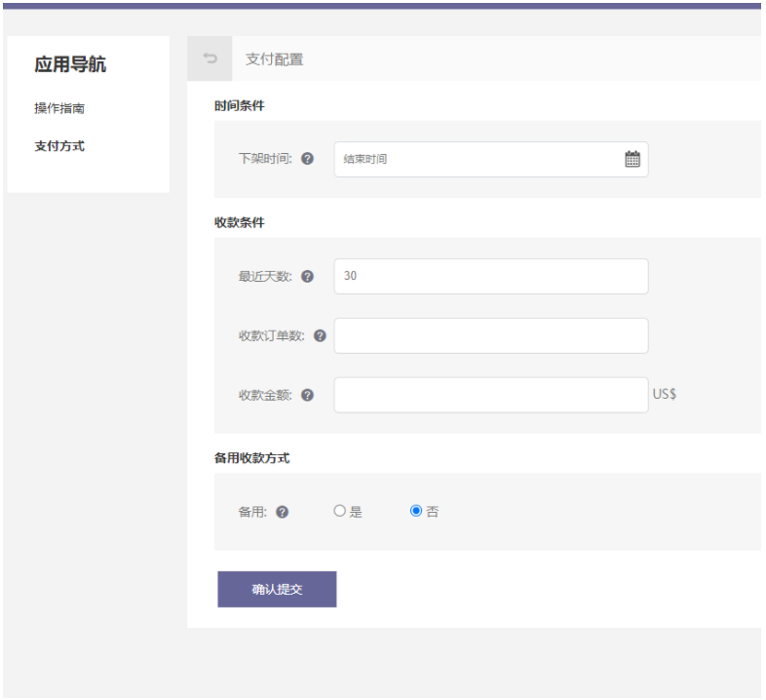Open 操作指南 in the sidebar

coord(59,108)
